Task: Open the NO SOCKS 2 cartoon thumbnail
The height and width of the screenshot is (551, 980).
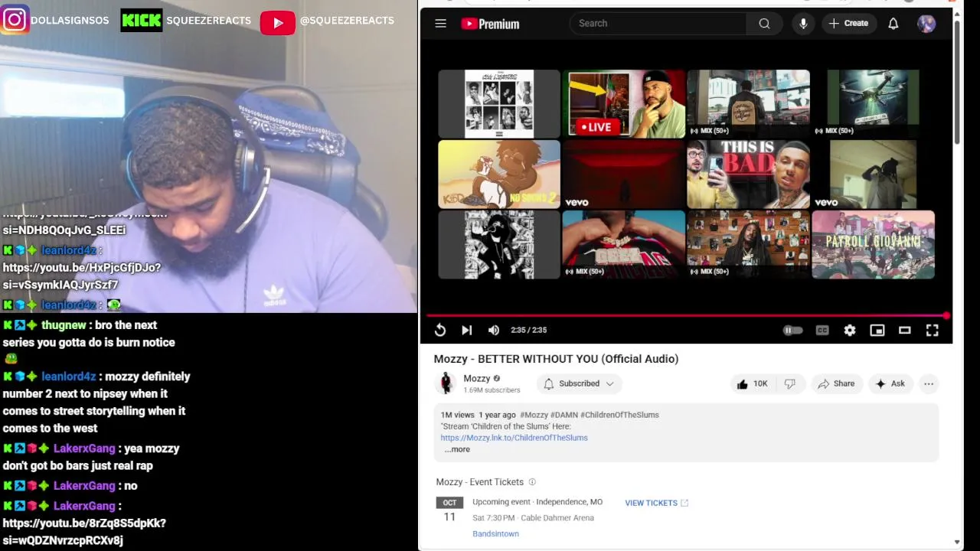Action: click(499, 174)
